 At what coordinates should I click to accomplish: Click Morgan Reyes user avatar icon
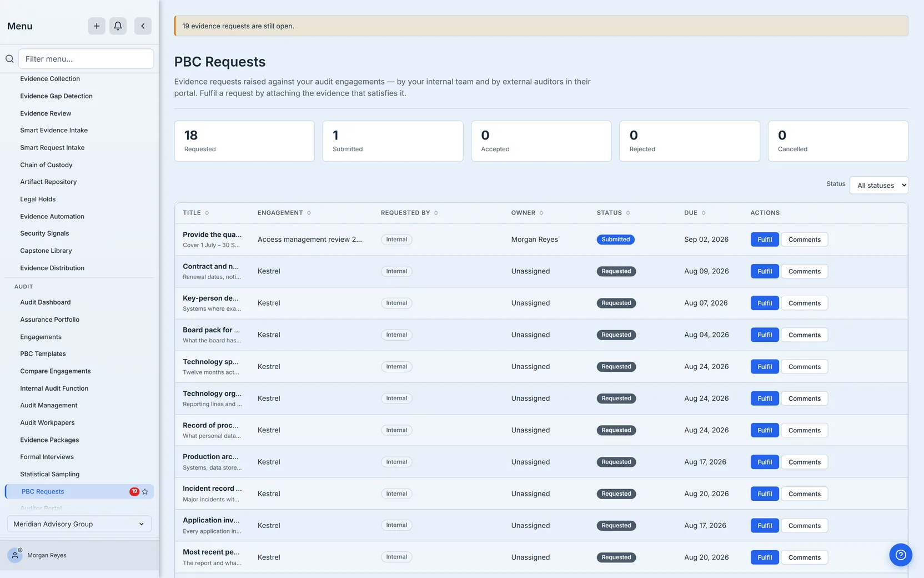pos(15,555)
